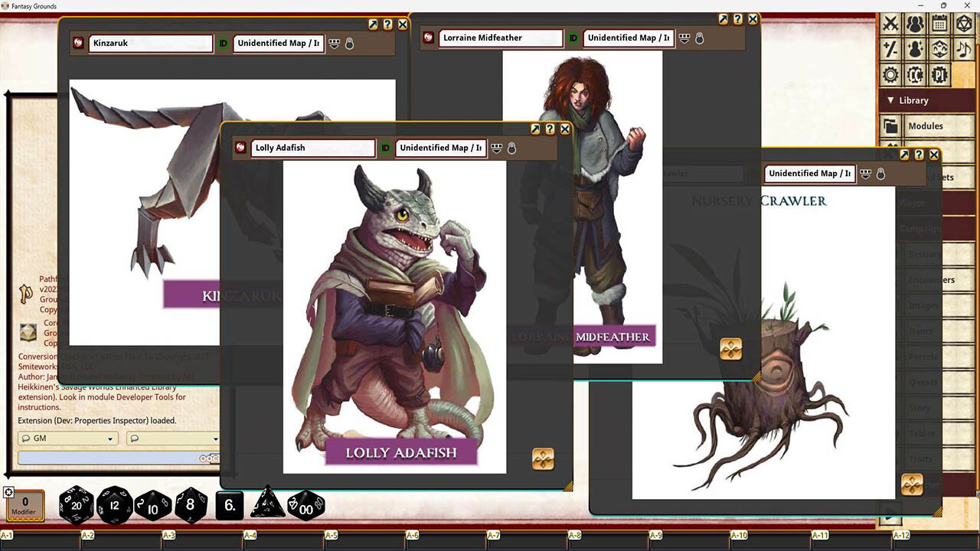Open the Modifiers +/- sidebar tool
Viewport: 980px width, 551px height.
point(890,48)
